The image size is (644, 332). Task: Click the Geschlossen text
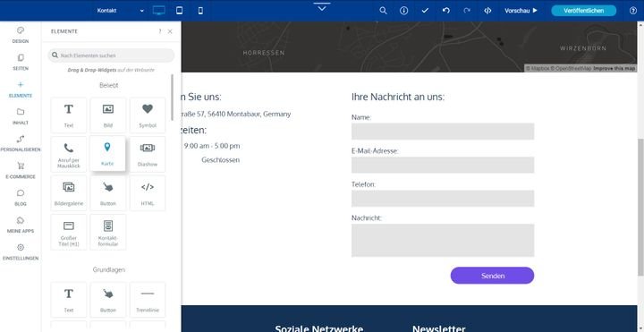point(221,160)
